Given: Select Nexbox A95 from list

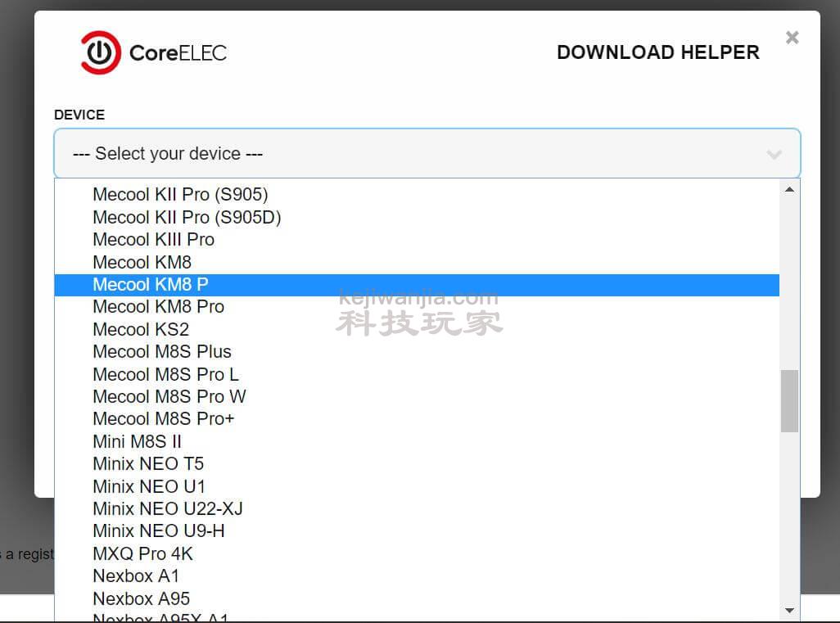Looking at the screenshot, I should 417,598.
